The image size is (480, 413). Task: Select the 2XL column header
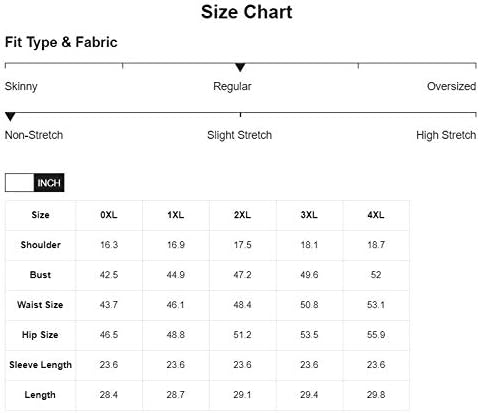pyautogui.click(x=242, y=215)
